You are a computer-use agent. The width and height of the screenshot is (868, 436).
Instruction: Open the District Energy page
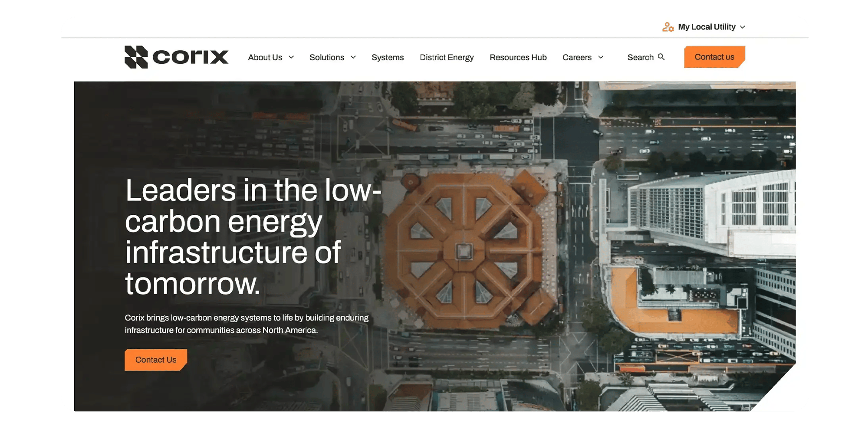pyautogui.click(x=447, y=57)
